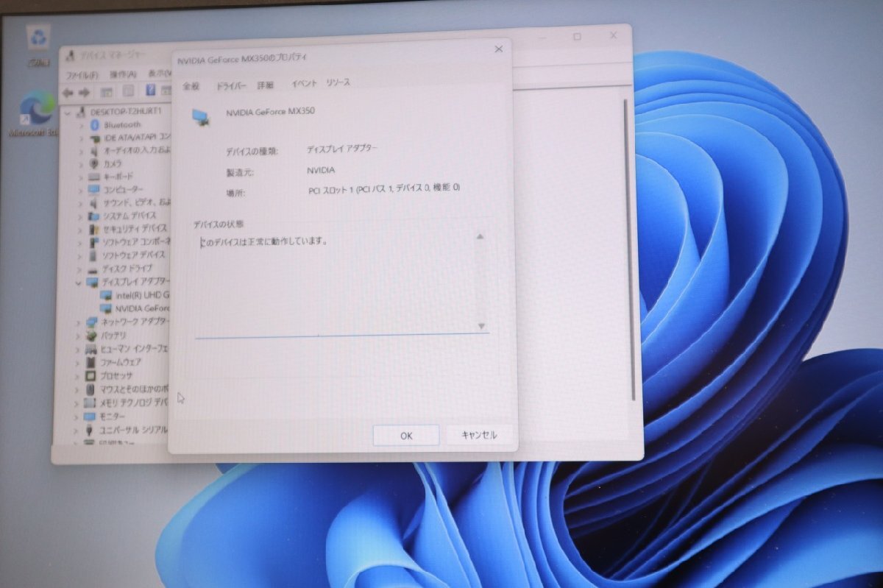Select the セキュリティ デバイス icon
This screenshot has width=883, height=588.
[93, 229]
